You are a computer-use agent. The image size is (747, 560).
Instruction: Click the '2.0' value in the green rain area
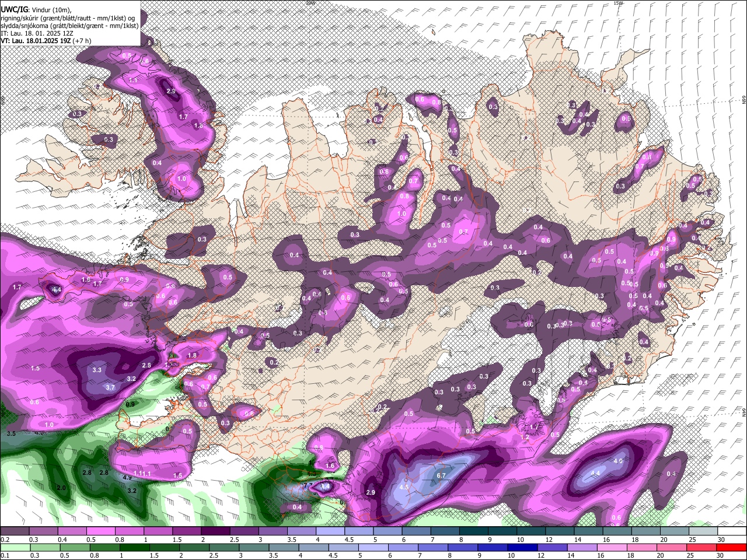point(61,488)
